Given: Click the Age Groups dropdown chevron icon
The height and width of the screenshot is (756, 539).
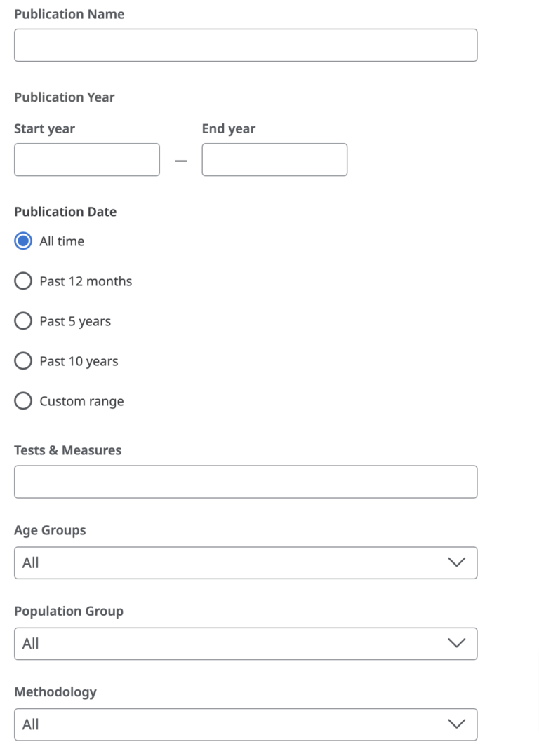Looking at the screenshot, I should (x=457, y=562).
